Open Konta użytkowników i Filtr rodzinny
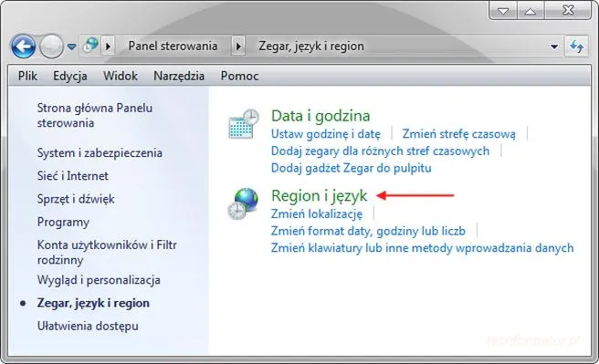Image resolution: width=599 pixels, height=364 pixels. (107, 252)
